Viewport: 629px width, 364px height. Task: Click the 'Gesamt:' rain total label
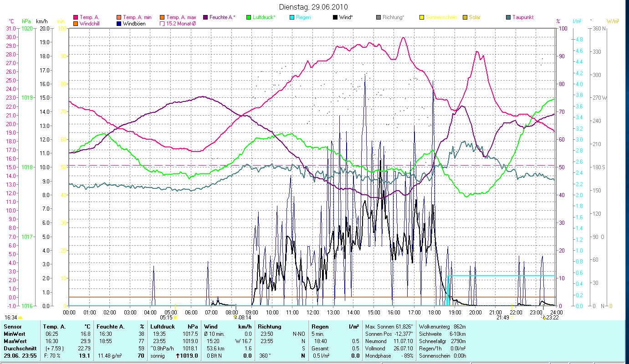[321, 349]
